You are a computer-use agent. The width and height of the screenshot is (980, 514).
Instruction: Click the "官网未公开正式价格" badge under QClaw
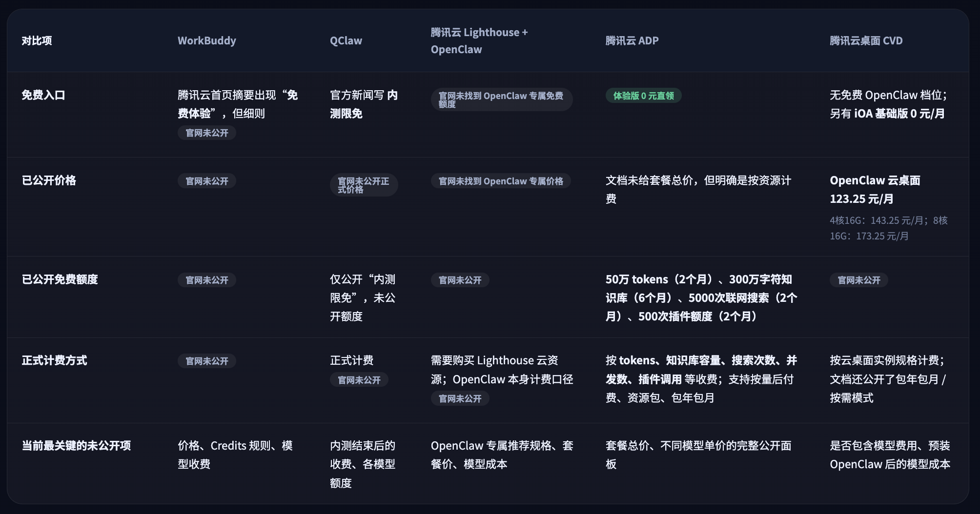point(364,185)
